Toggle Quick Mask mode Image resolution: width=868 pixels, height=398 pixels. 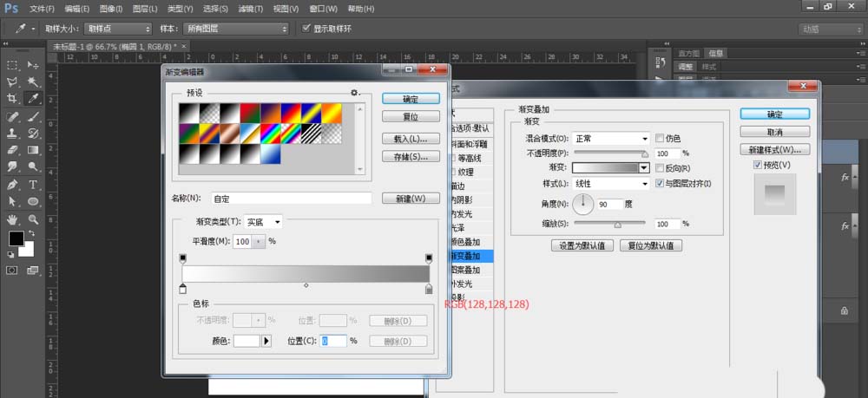pyautogui.click(x=11, y=271)
